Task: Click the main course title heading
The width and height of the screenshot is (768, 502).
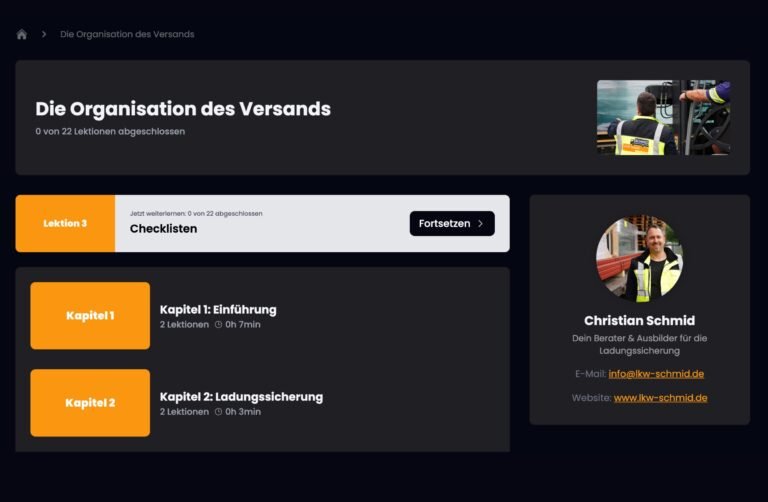Action: pos(183,109)
